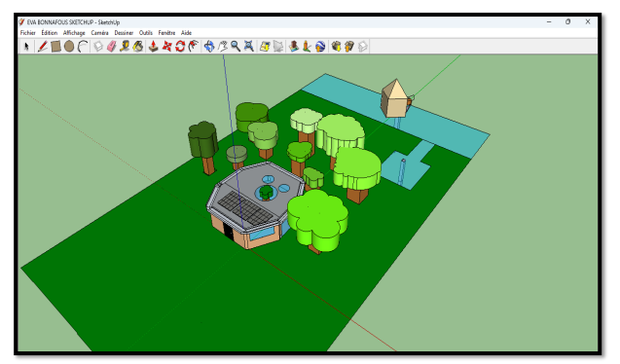
Task: Activate the Push/Pull tool
Action: 154,47
